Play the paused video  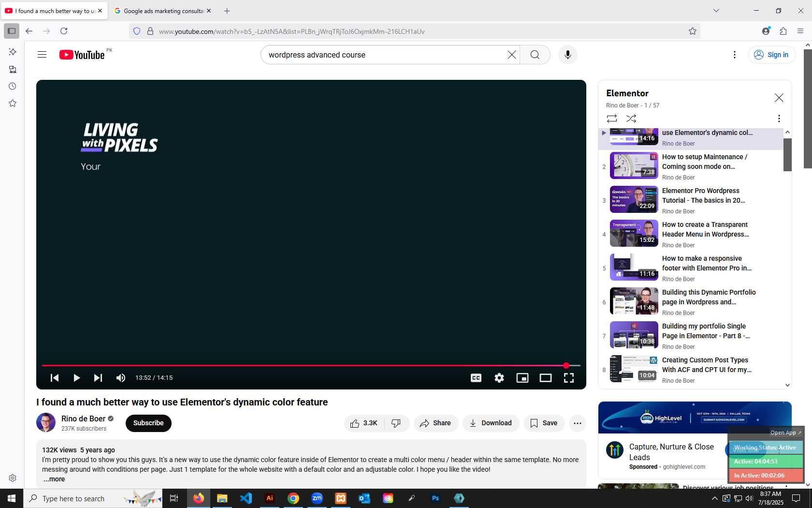(76, 378)
